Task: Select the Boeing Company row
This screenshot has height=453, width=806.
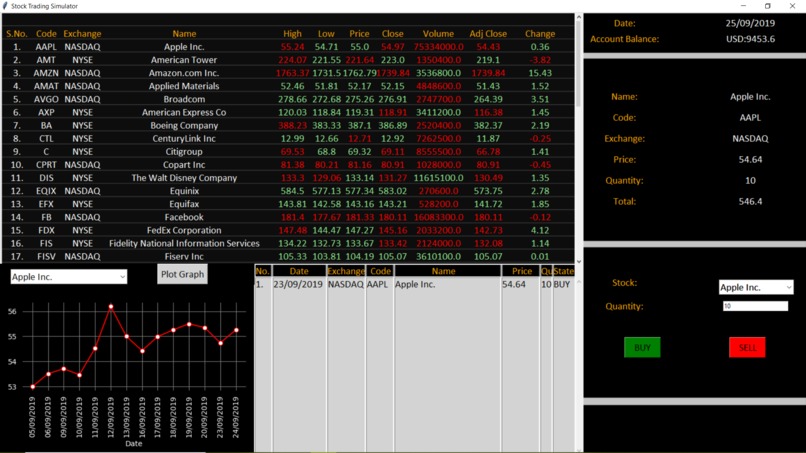Action: click(x=288, y=125)
